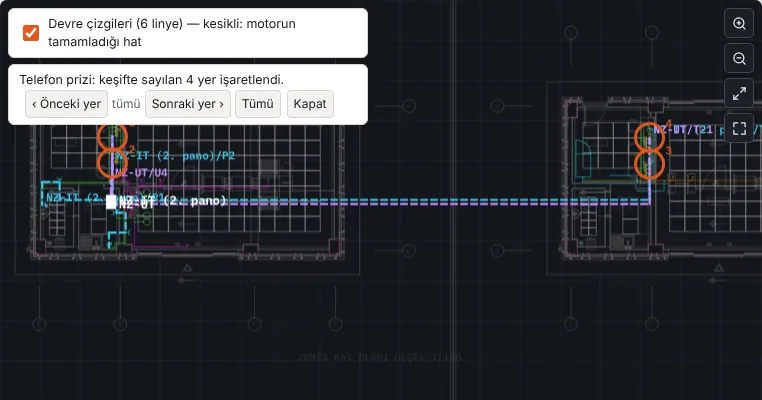Viewport: 762px width, 400px height.
Task: Zoom out using the magnifier minus icon
Action: point(739,58)
